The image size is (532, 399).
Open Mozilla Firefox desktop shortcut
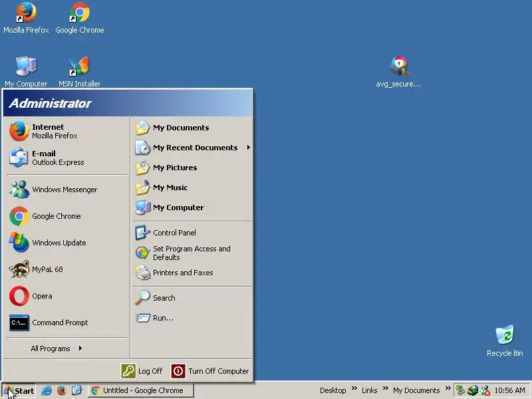(x=26, y=18)
